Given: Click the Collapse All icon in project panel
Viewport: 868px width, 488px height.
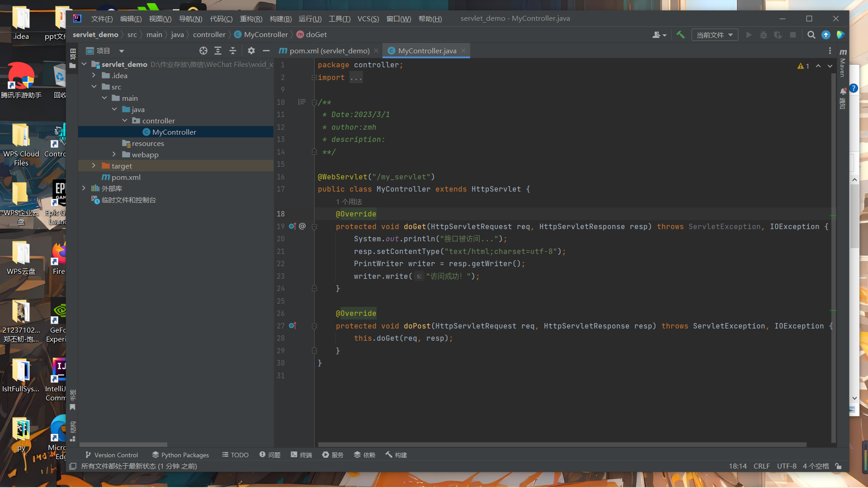Looking at the screenshot, I should [233, 51].
